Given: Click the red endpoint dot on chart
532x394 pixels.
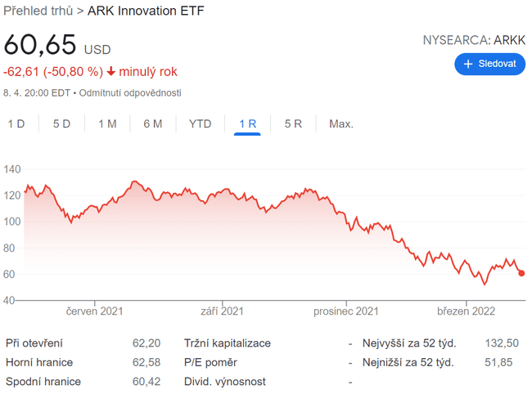Looking at the screenshot, I should (521, 274).
